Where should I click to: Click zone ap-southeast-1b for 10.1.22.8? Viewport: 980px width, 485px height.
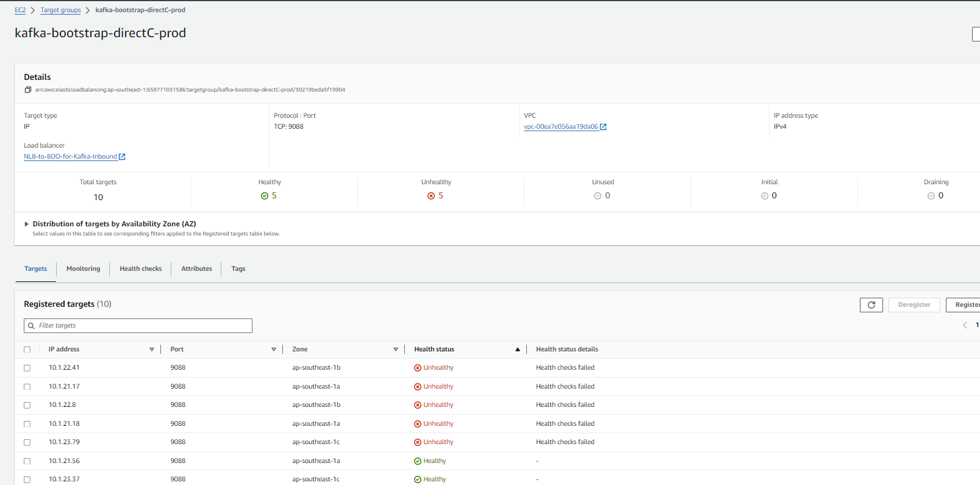coord(317,405)
